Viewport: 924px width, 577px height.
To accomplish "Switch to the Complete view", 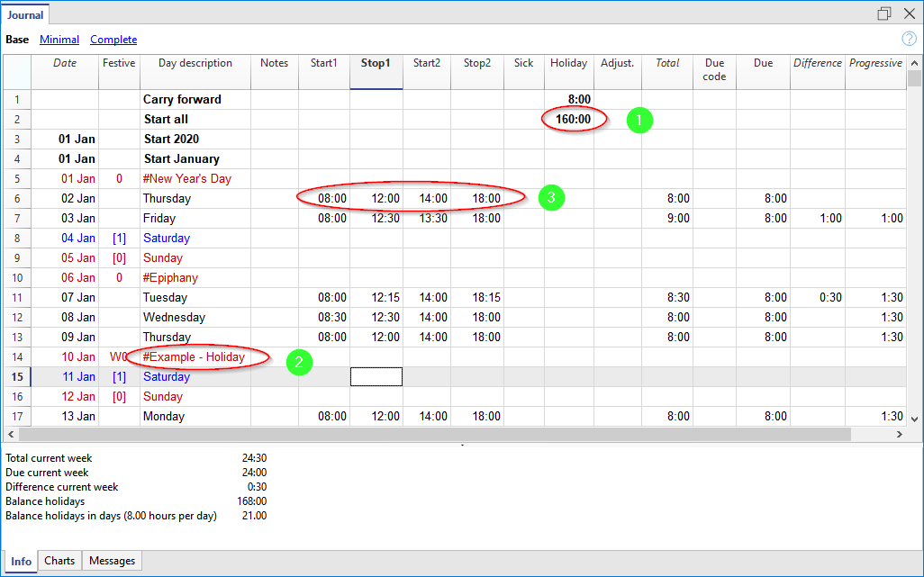I will coord(113,40).
